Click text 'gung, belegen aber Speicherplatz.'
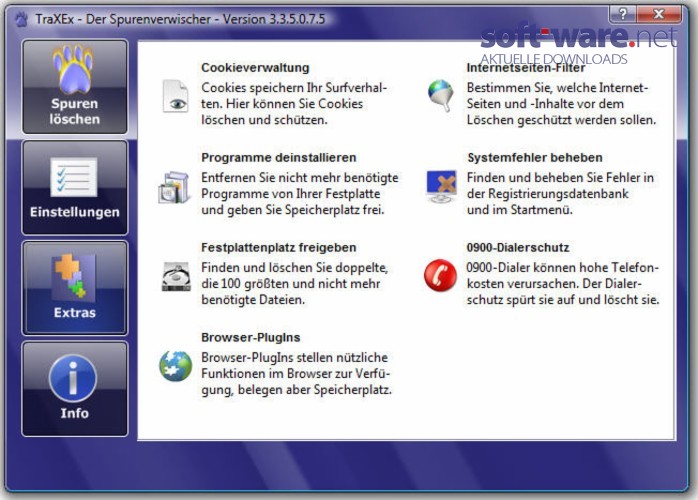698x500 pixels. click(x=296, y=390)
